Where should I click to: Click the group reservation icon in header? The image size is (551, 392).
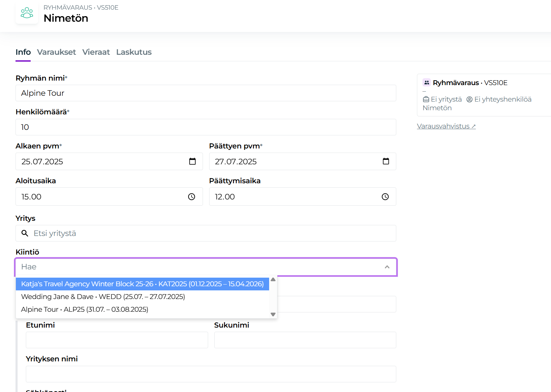tap(27, 13)
